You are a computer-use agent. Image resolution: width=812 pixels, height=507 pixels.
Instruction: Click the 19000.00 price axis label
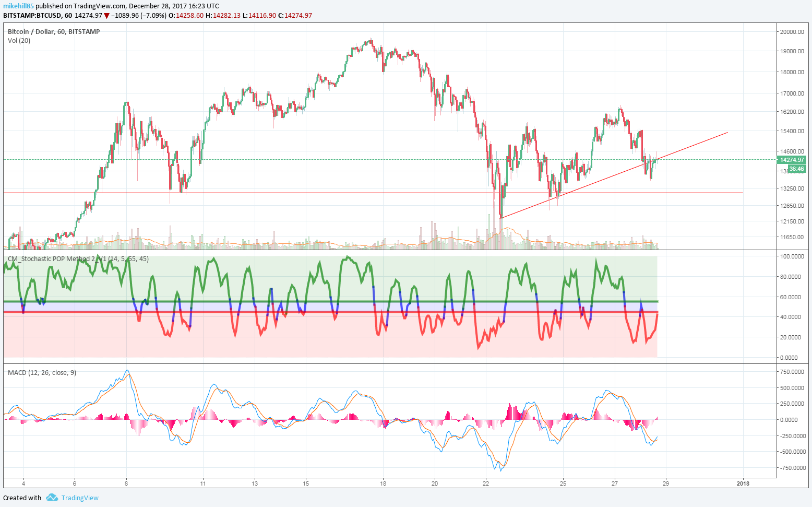[792, 51]
